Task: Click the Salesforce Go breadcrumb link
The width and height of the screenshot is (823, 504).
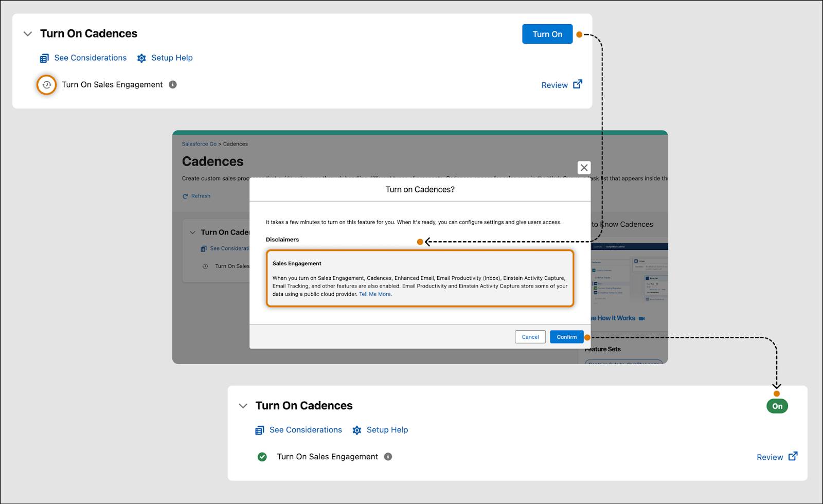Action: 199,144
